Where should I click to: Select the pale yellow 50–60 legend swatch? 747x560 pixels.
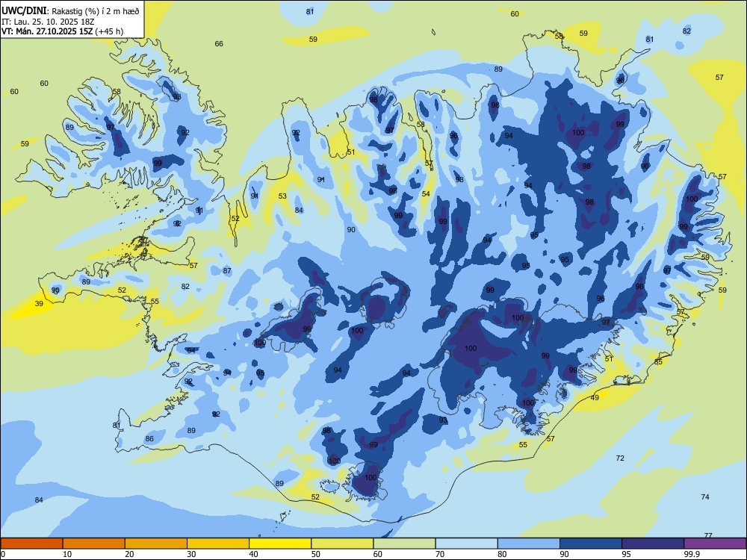(x=342, y=544)
